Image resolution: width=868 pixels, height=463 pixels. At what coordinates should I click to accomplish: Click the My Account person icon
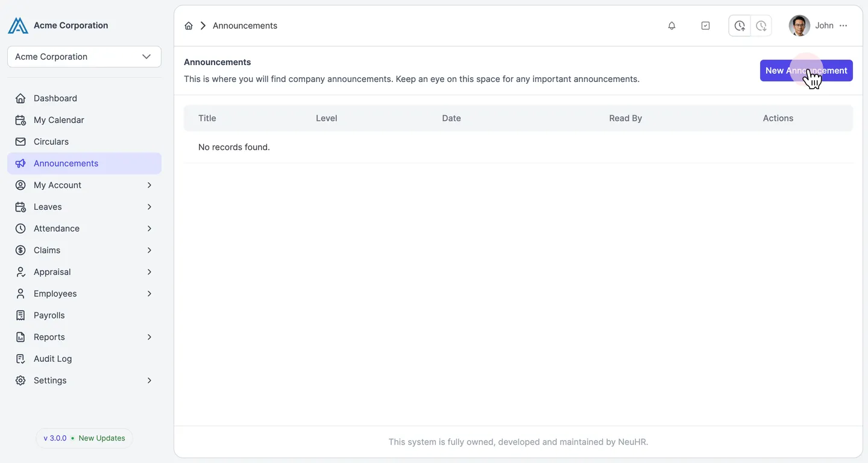(20, 185)
